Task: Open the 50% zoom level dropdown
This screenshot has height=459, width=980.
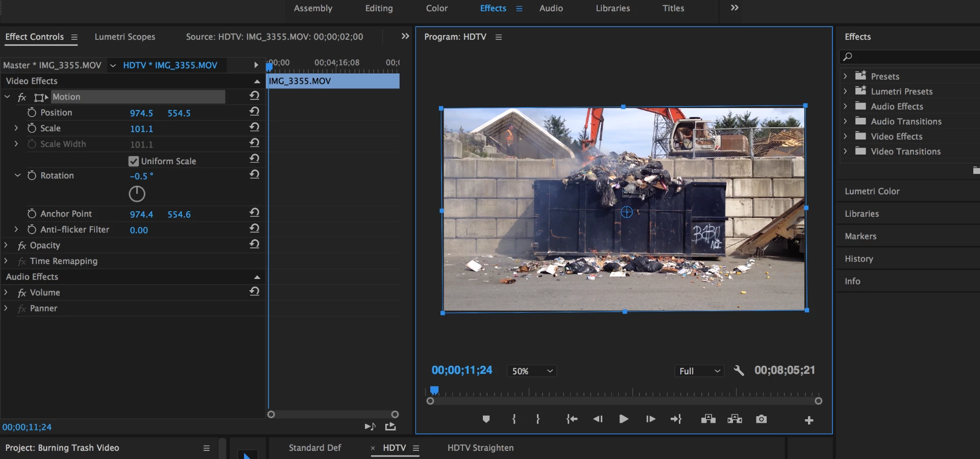Action: [x=531, y=371]
